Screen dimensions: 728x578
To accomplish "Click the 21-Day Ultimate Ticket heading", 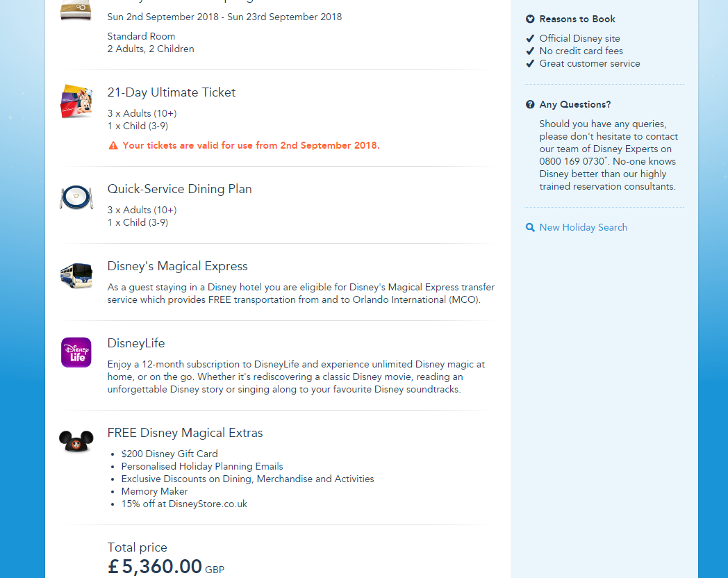I will [x=172, y=92].
